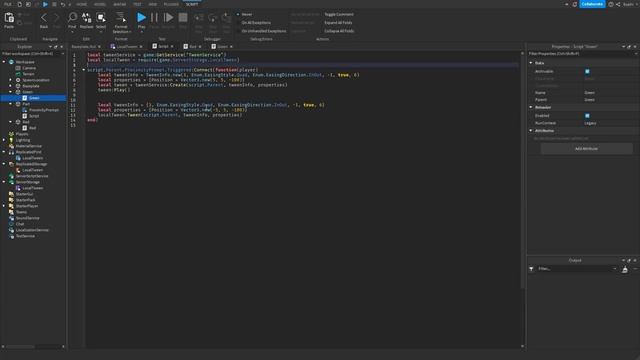Click Expand All Folds
The height and width of the screenshot is (360, 640).
338,22
